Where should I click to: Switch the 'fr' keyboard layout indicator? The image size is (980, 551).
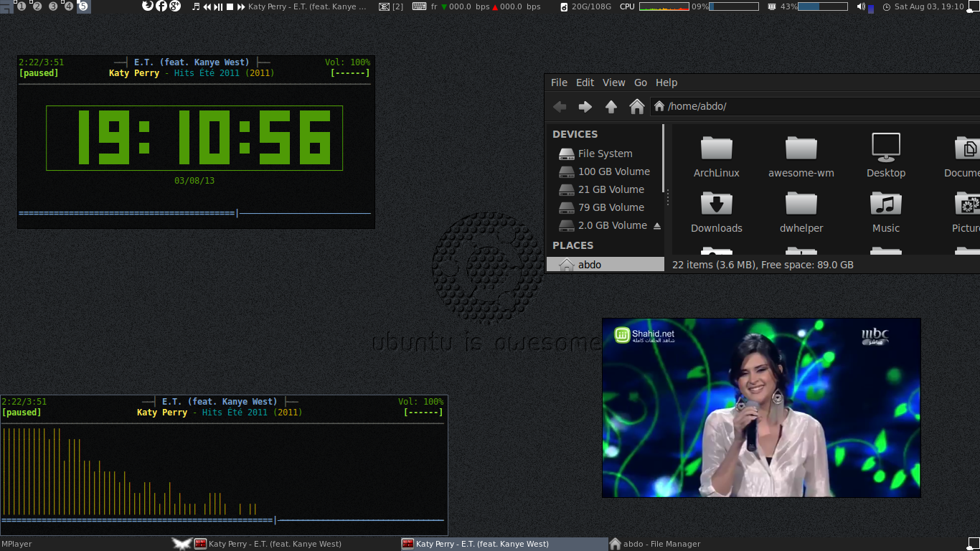click(x=434, y=6)
